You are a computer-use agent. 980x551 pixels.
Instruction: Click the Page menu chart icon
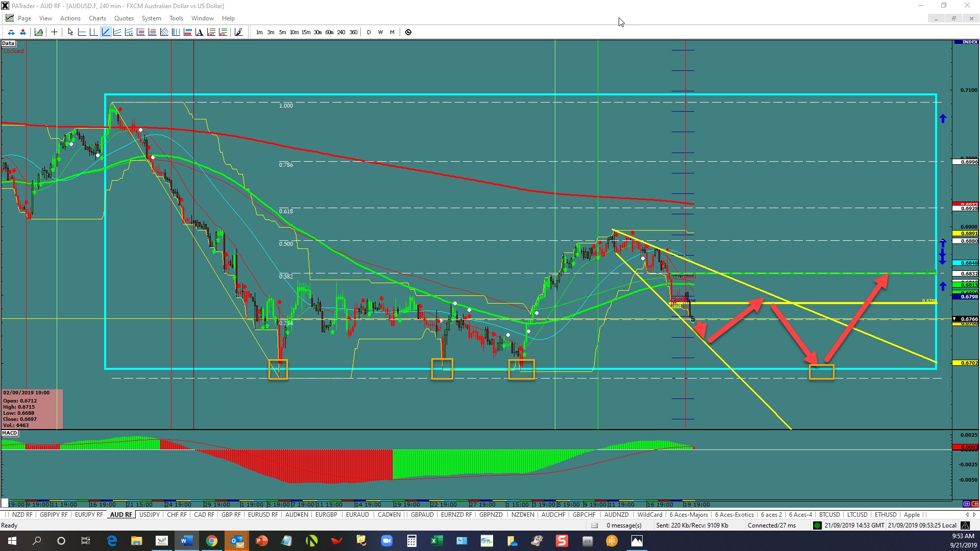tap(10, 18)
